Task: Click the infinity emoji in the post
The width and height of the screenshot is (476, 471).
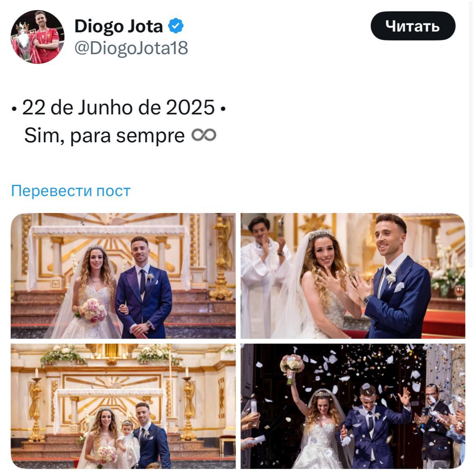Action: pos(204,135)
